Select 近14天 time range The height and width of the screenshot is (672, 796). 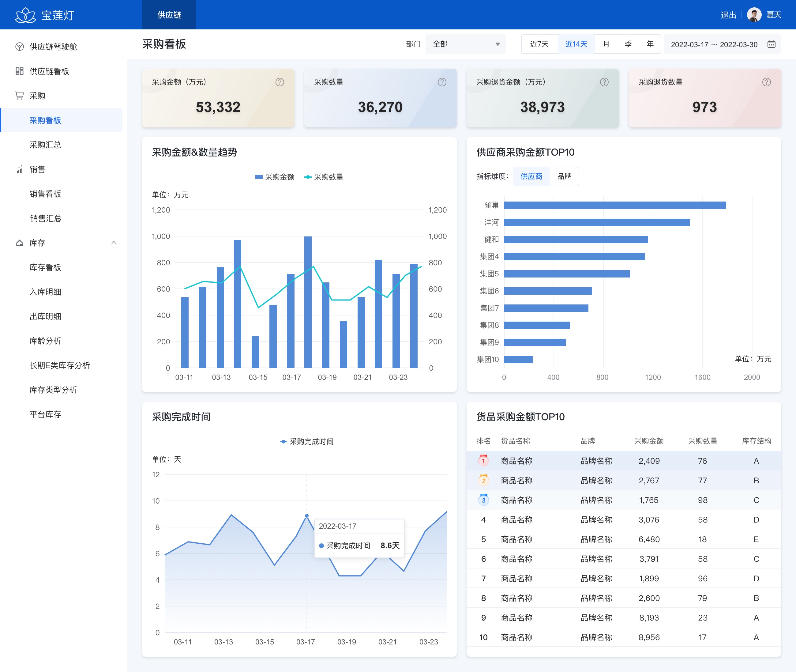pos(576,44)
